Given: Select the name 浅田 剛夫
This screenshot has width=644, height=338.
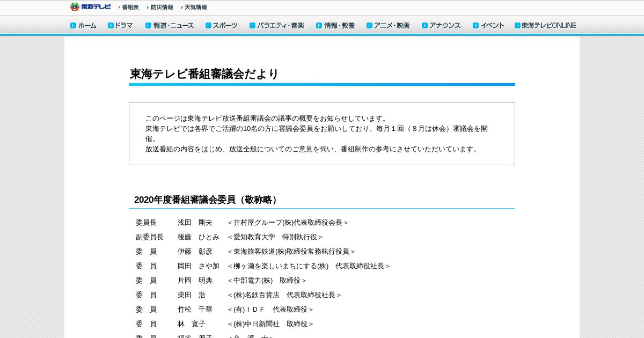Looking at the screenshot, I should point(195,223).
